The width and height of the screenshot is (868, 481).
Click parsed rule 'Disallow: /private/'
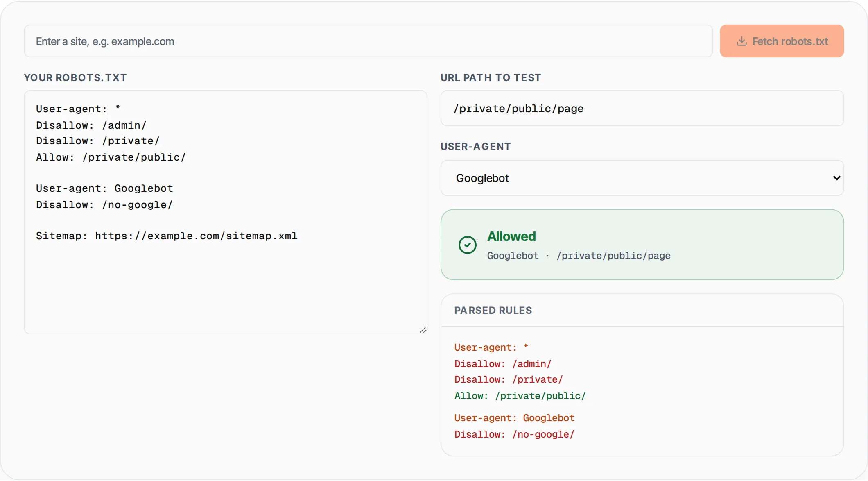(509, 379)
